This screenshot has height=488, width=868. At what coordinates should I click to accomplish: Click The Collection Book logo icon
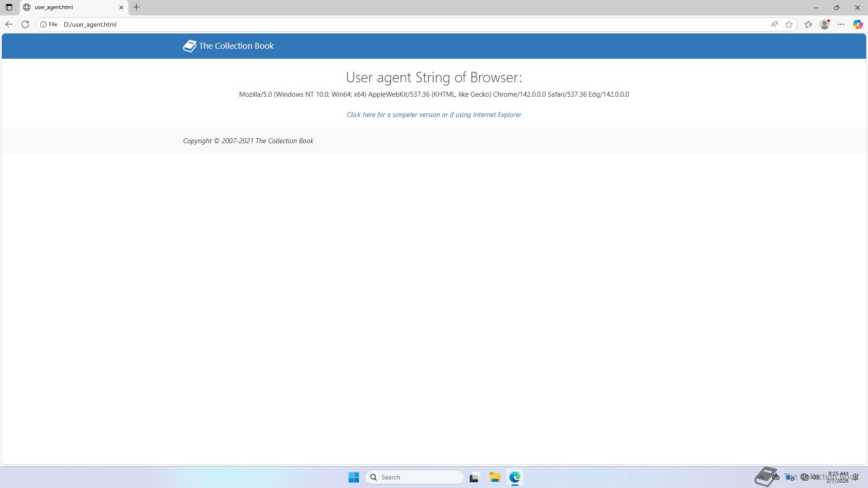coord(189,46)
